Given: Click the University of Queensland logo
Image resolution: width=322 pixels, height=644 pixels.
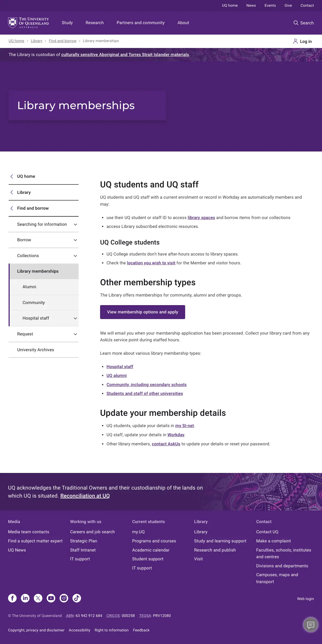Looking at the screenshot, I should (x=28, y=23).
